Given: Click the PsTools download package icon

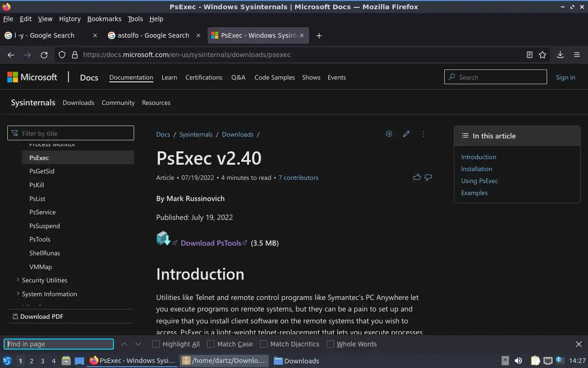Looking at the screenshot, I should pyautogui.click(x=163, y=238).
